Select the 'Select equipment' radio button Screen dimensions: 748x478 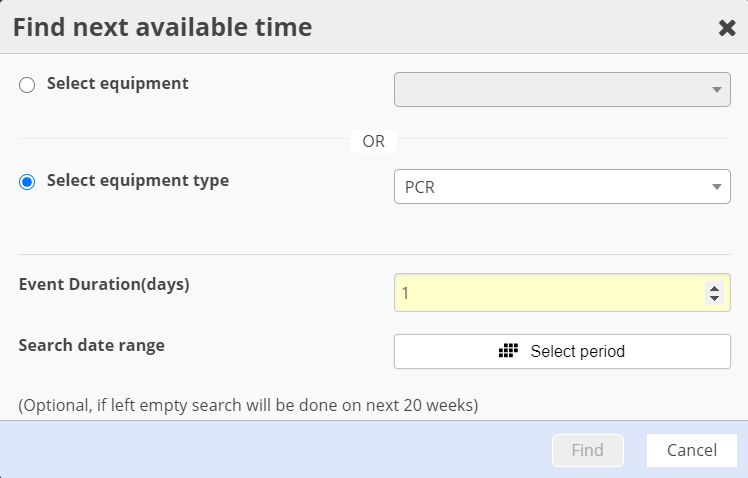27,86
